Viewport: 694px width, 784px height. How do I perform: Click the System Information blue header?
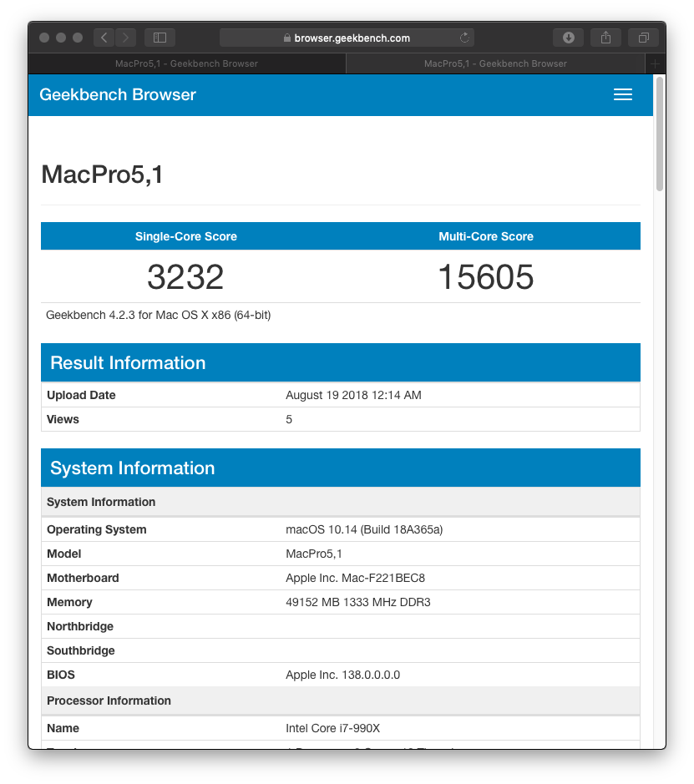pyautogui.click(x=341, y=468)
